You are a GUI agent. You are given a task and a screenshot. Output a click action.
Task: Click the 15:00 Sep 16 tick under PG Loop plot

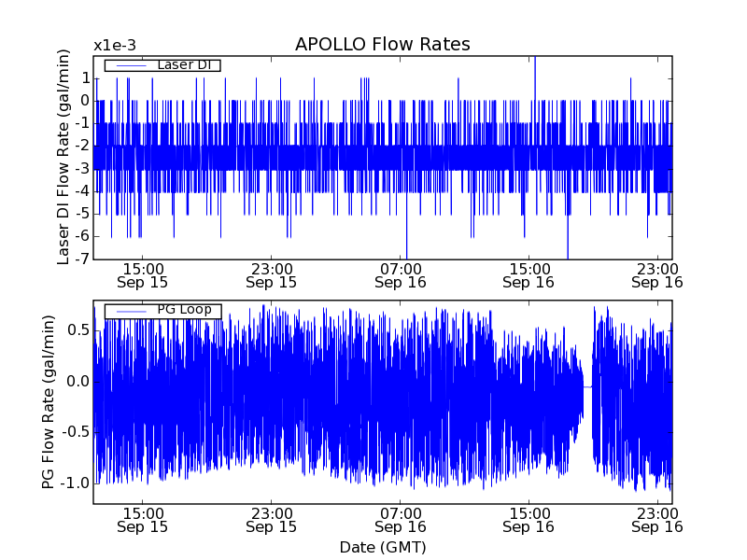529,521
